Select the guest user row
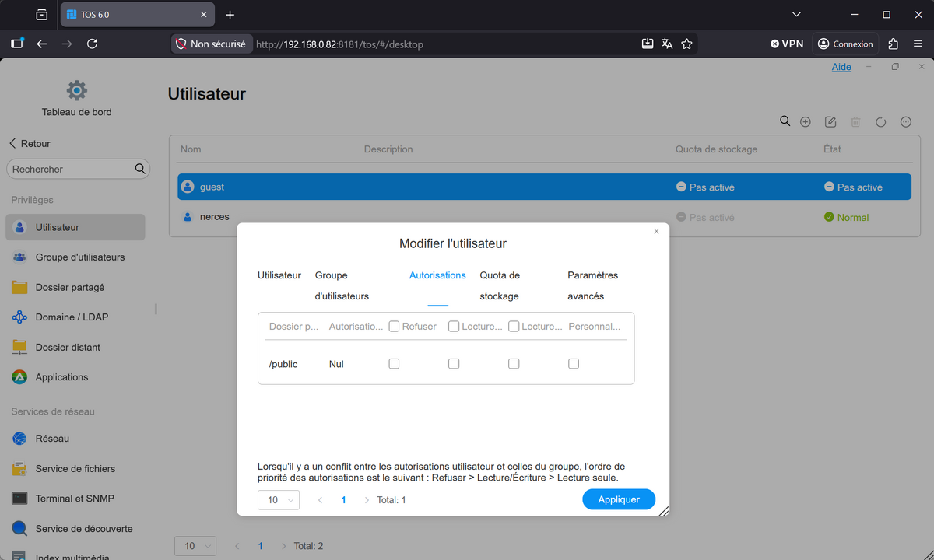This screenshot has width=934, height=560. [544, 187]
